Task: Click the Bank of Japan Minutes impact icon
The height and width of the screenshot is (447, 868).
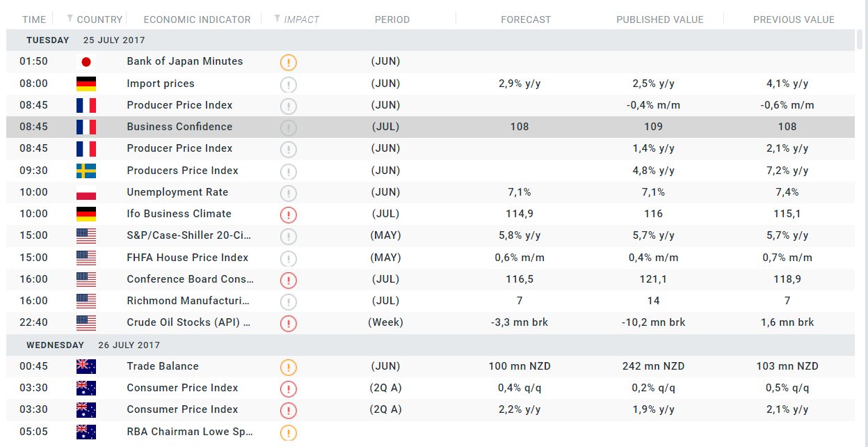Action: coord(289,63)
